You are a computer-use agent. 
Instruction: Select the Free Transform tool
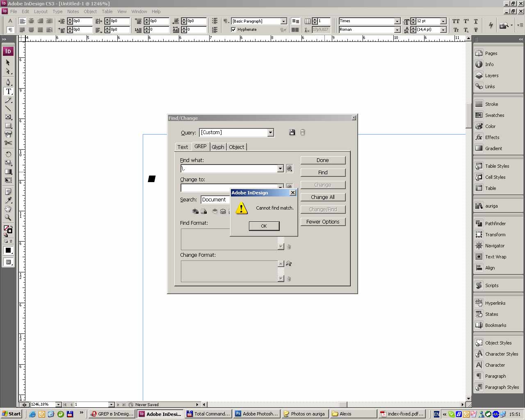[8, 180]
